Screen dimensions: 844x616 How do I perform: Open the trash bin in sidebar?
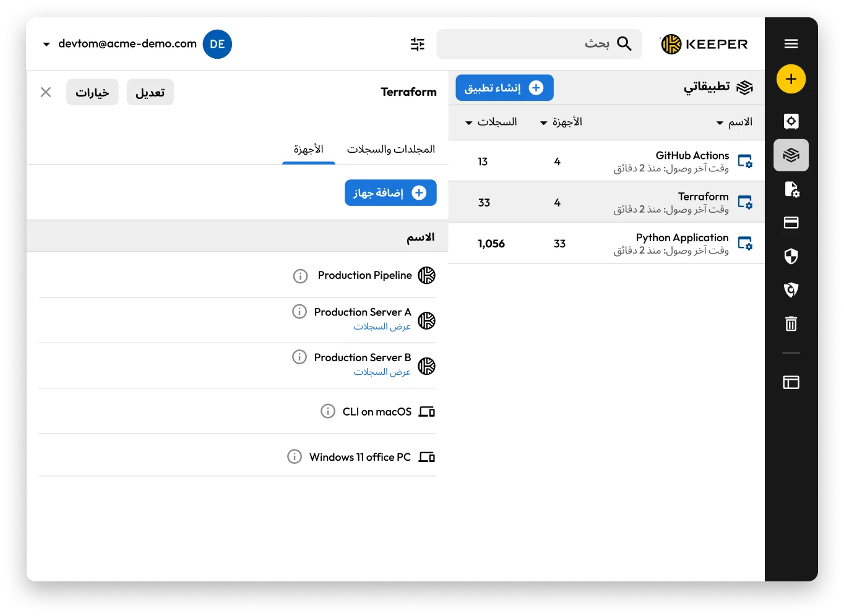pos(791,323)
